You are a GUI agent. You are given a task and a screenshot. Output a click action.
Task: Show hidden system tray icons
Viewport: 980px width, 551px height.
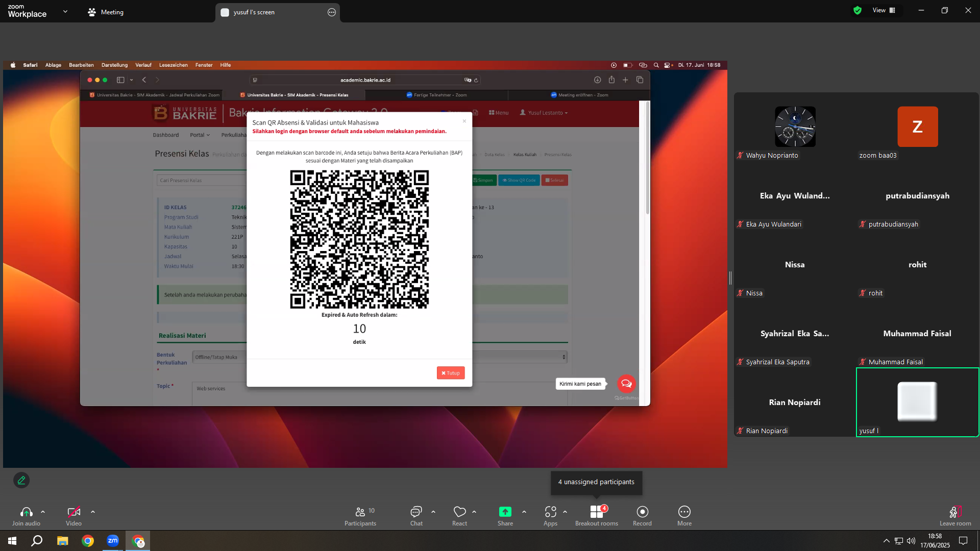point(887,541)
